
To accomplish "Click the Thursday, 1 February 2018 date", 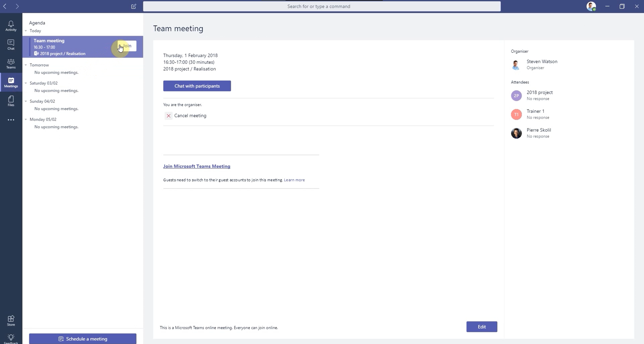I will pyautogui.click(x=191, y=55).
